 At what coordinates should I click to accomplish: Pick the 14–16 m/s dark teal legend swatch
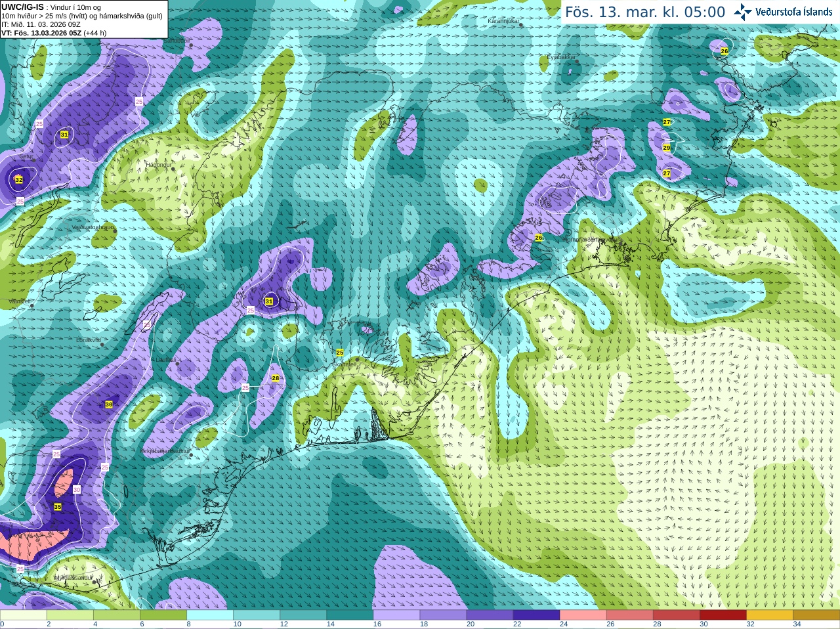[x=350, y=615]
